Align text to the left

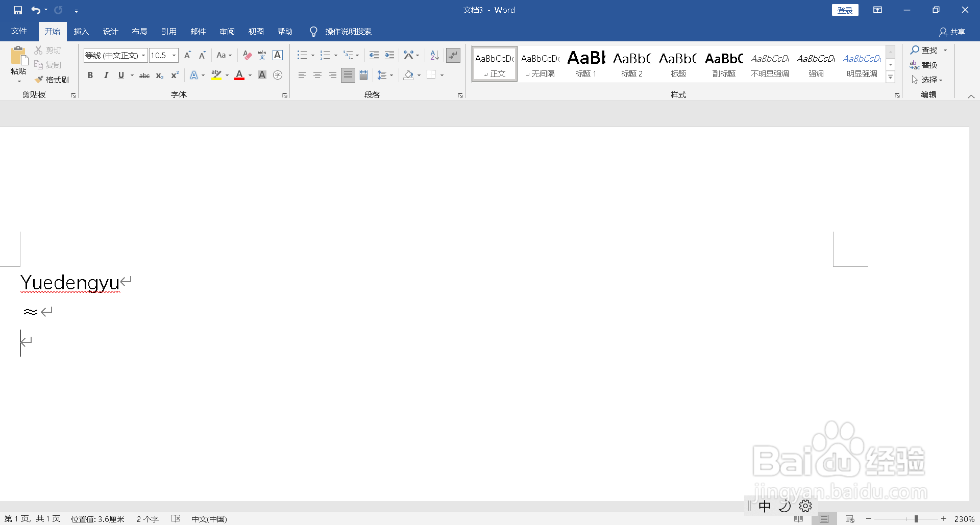click(x=302, y=76)
